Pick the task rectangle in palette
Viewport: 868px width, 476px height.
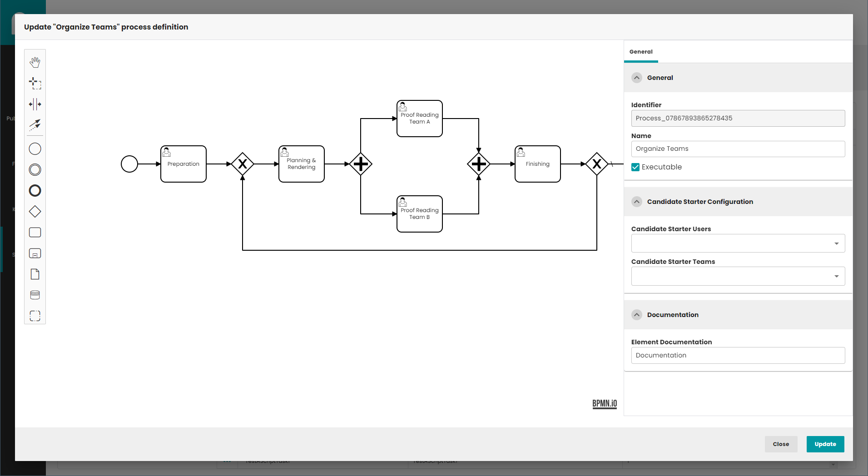pyautogui.click(x=35, y=233)
